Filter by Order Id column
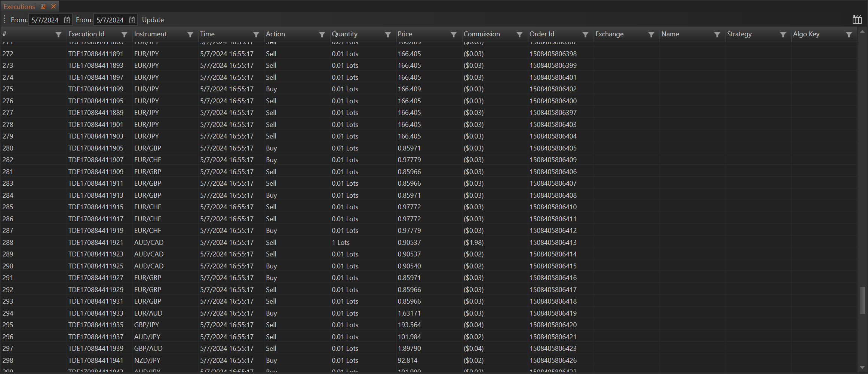The height and width of the screenshot is (374, 868). pyautogui.click(x=585, y=35)
